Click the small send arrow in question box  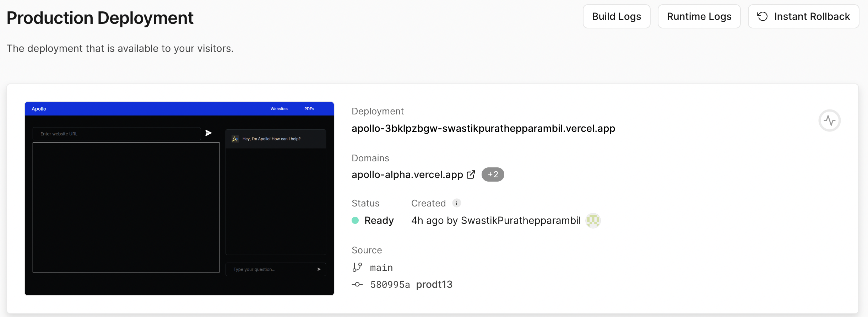319,269
